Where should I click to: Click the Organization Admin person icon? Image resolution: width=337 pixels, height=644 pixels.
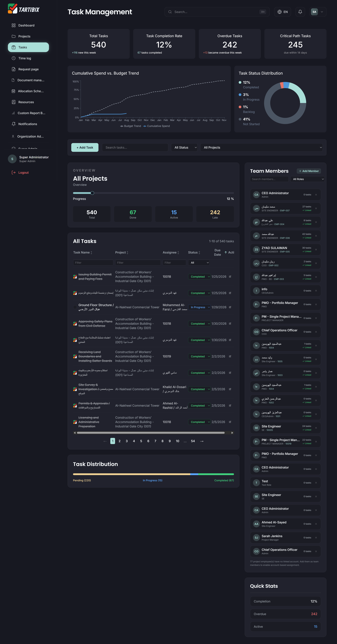(x=13, y=136)
